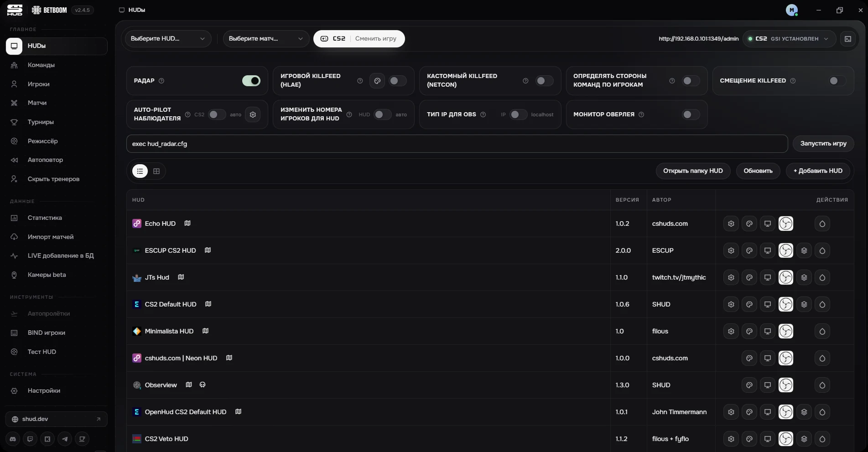Open Матчи section in sidebar
Screen dimensions: 868x452
click(x=57, y=103)
